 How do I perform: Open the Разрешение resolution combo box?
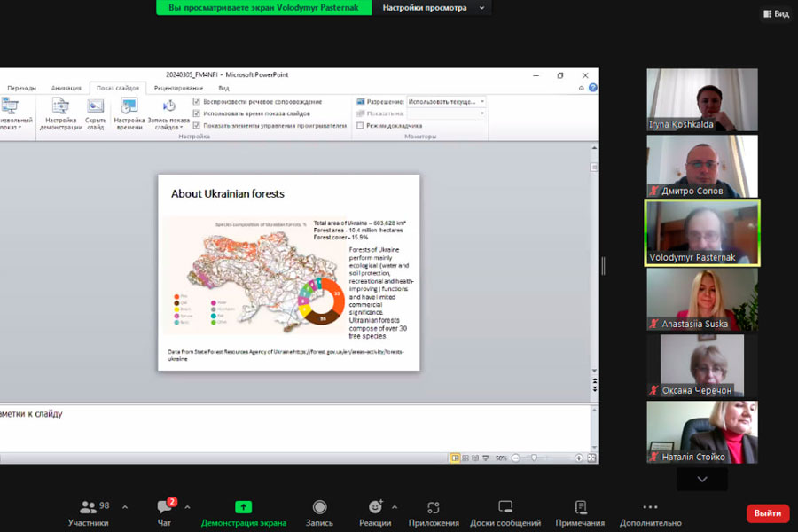coord(446,102)
